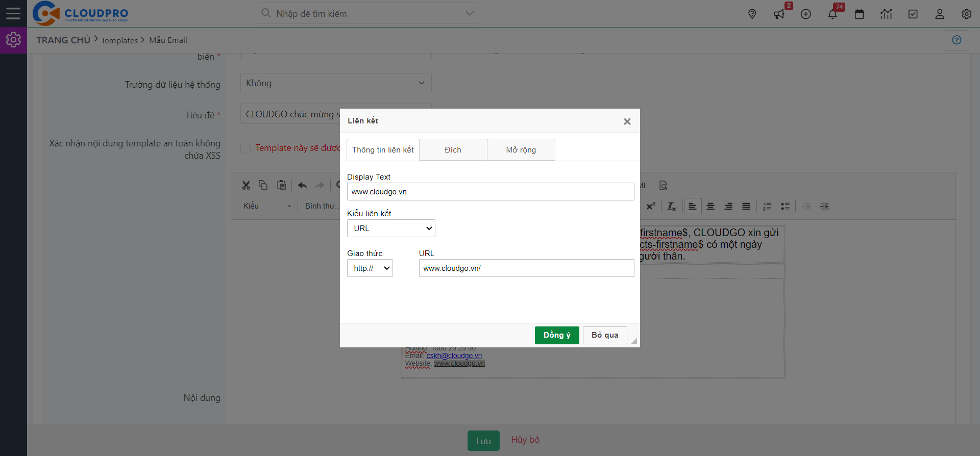Screen dimensions: 980x456
Task: Open the calendar icon in header
Action: [860, 14]
